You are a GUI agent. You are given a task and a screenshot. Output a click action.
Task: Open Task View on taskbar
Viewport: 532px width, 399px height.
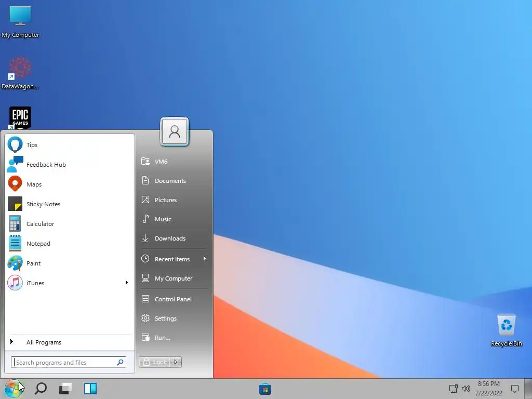65,389
